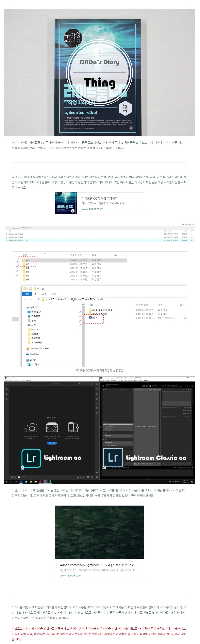Select Creative Cloud Files in the navigation pane
Viewport: 200px width, 644px height.
coord(40,349)
